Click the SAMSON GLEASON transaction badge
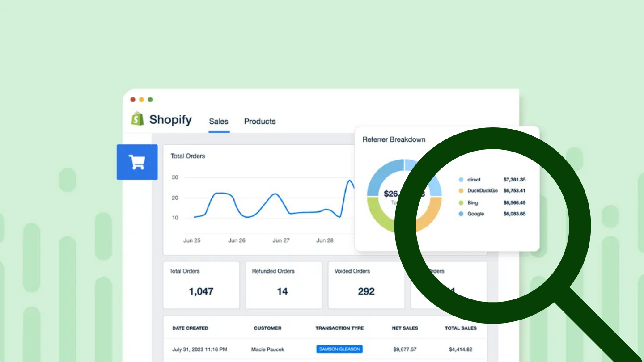This screenshot has width=644, height=362. tap(339, 349)
